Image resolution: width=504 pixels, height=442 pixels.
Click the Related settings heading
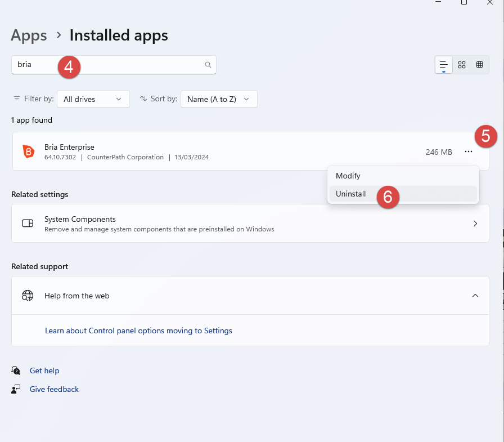click(x=40, y=194)
